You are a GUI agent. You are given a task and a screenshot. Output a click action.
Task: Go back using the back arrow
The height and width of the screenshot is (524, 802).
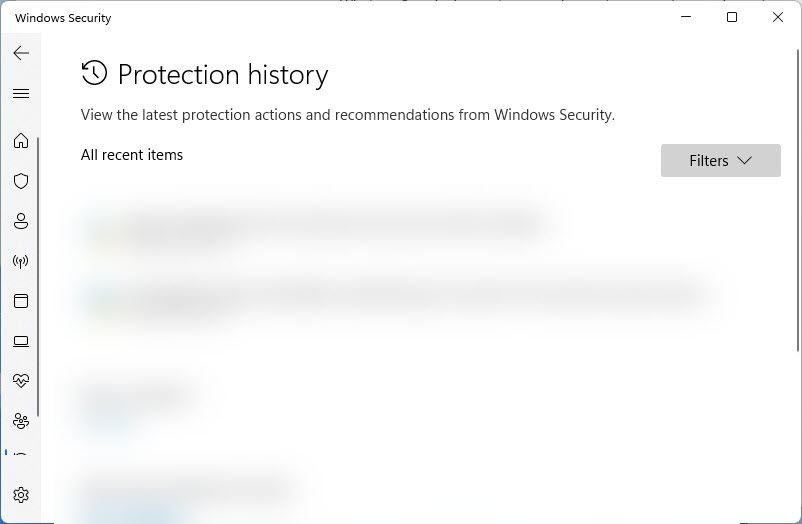point(21,53)
